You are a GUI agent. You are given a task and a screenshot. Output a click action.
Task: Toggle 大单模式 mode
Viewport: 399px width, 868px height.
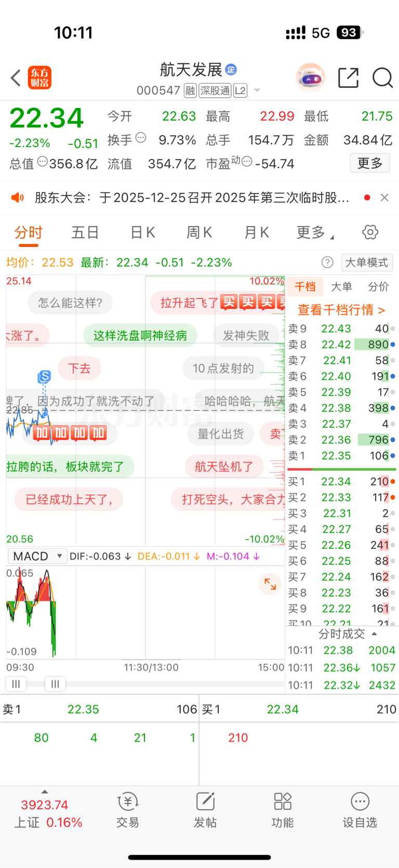367,262
